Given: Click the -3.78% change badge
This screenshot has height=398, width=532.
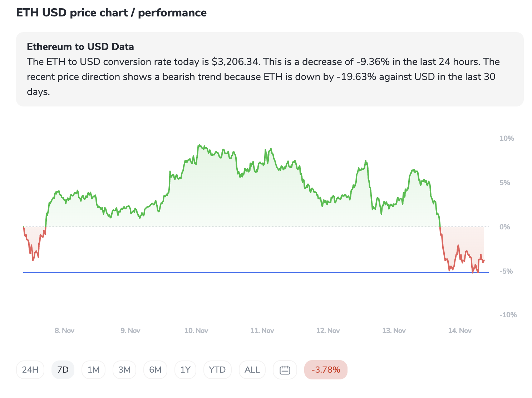Looking at the screenshot, I should click(326, 370).
